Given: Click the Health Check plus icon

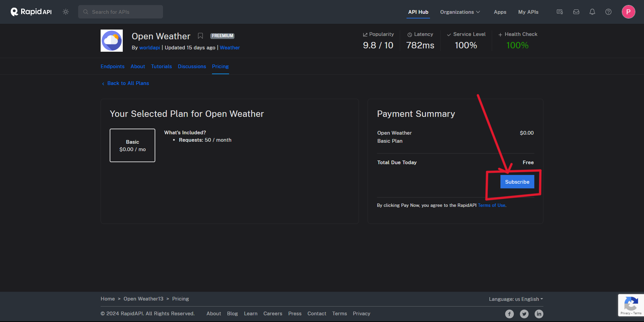Looking at the screenshot, I should pyautogui.click(x=500, y=35).
